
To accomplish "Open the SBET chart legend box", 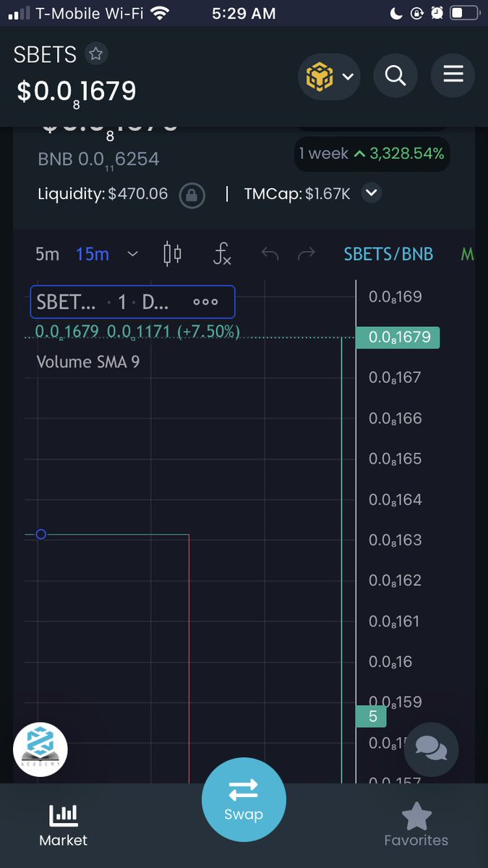I will [x=132, y=302].
